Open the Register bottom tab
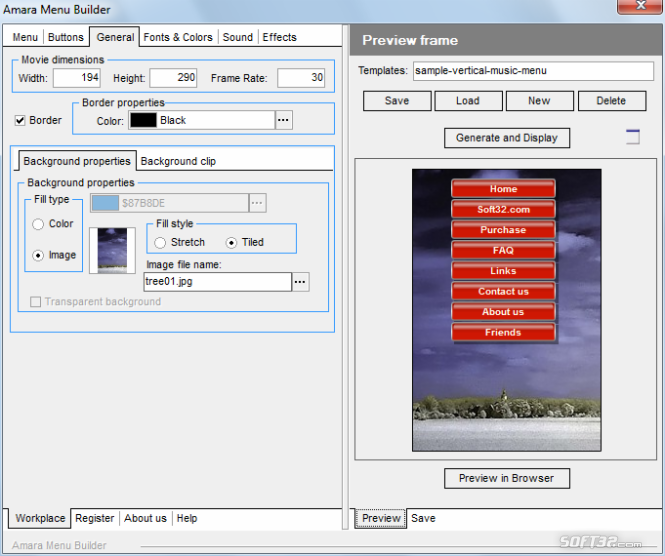Viewport: 665px width, 556px height. [x=95, y=518]
